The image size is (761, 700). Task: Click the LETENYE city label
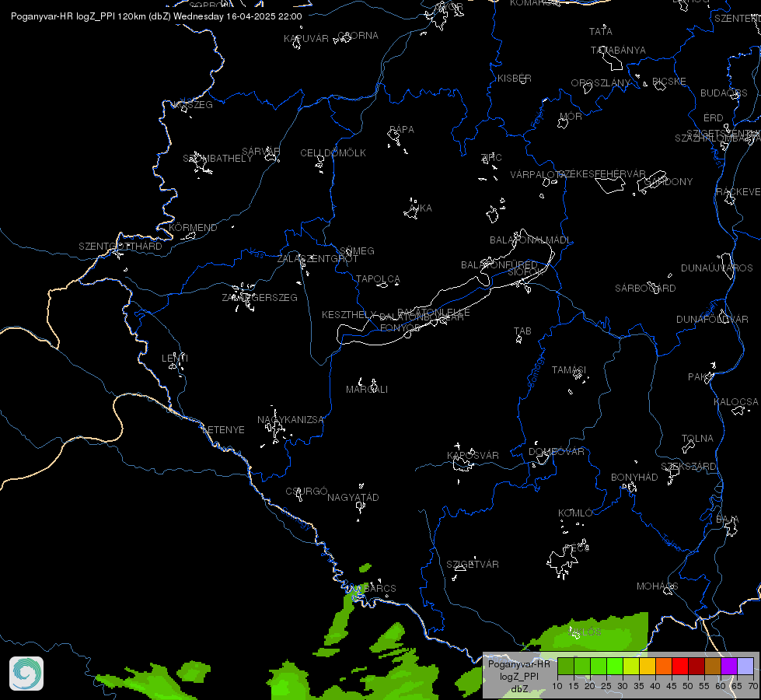point(223,430)
